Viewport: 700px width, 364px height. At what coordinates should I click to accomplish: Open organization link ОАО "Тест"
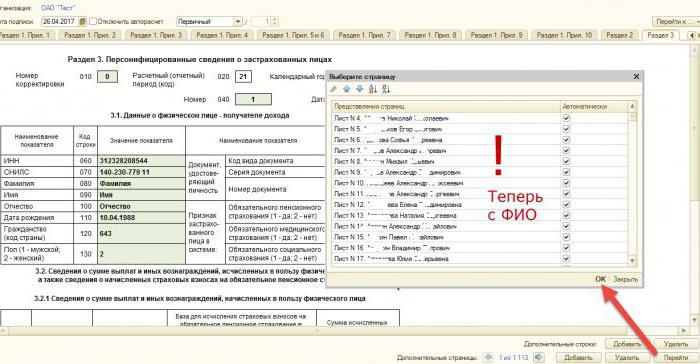coord(58,8)
